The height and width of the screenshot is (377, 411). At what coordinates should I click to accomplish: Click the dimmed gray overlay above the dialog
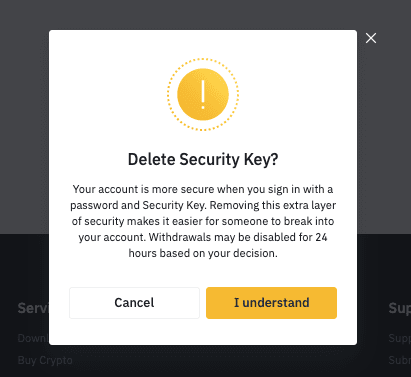[205, 14]
